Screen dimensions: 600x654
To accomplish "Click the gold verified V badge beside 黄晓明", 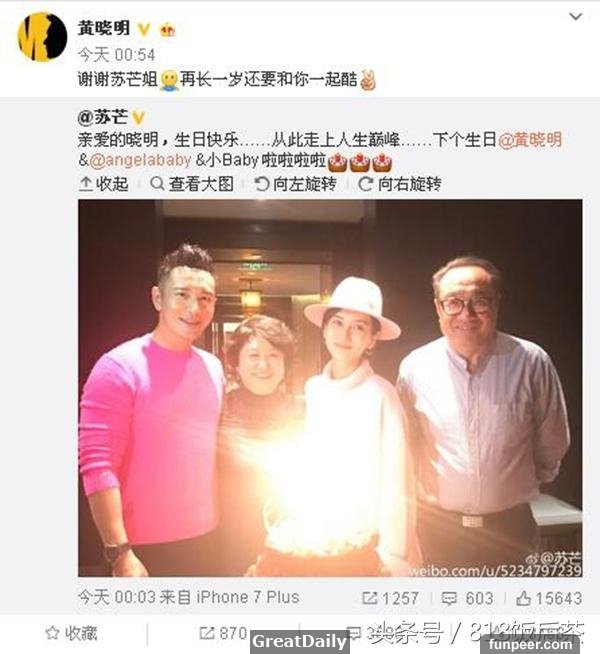I will (144, 29).
